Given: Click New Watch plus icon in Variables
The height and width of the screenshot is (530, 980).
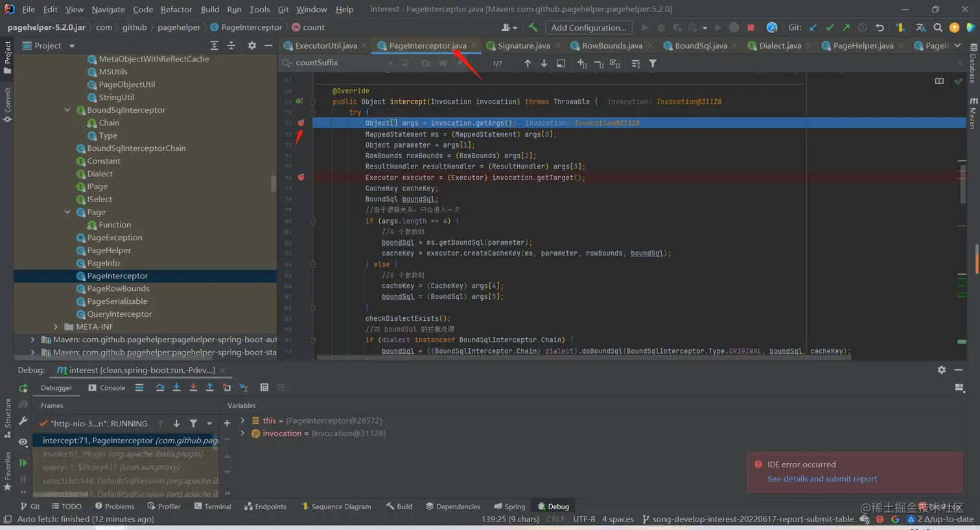Looking at the screenshot, I should pyautogui.click(x=227, y=423).
